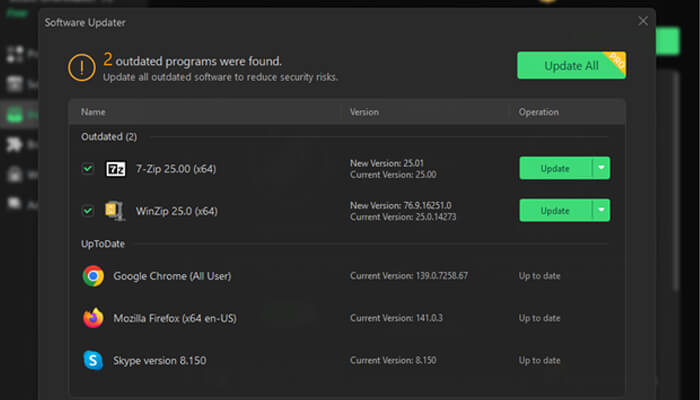
Task: Select the 7-Zip 25.00 (x64) name
Action: click(x=176, y=169)
